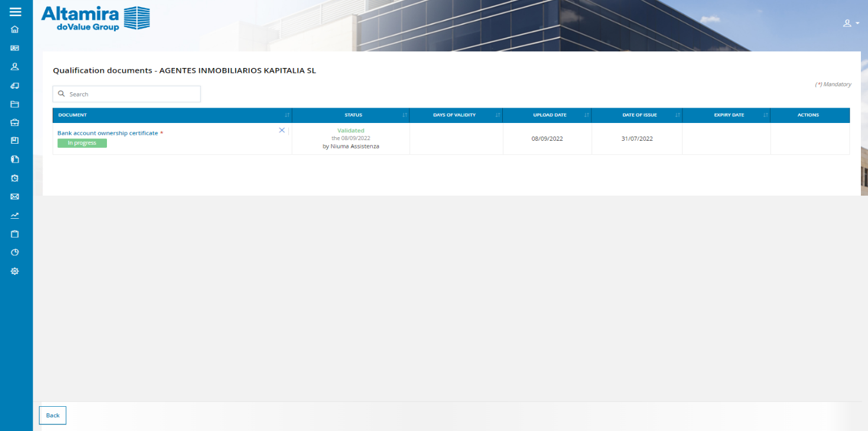Sort by Upload Date column

click(547, 115)
